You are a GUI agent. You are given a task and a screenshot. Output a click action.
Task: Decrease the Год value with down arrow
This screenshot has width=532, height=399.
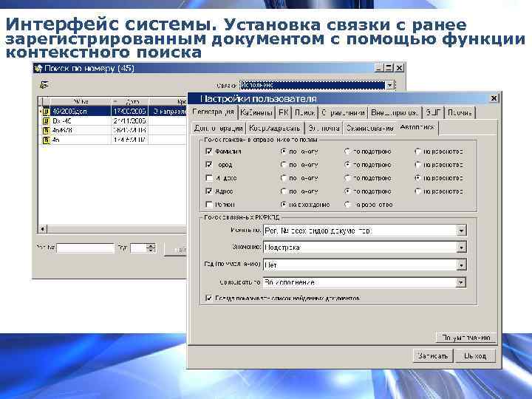coord(151,250)
